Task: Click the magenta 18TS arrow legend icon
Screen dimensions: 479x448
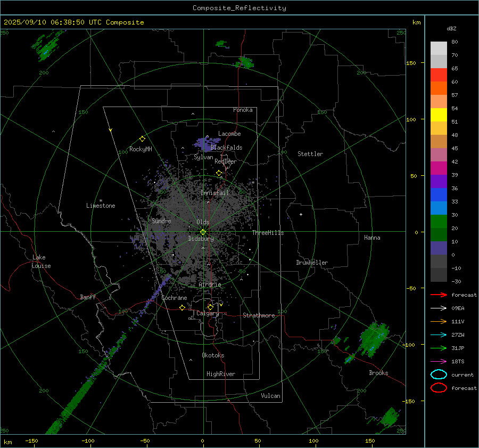Action: [439, 362]
